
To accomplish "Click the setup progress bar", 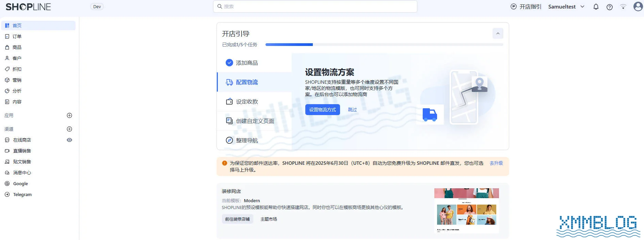I will (384, 45).
